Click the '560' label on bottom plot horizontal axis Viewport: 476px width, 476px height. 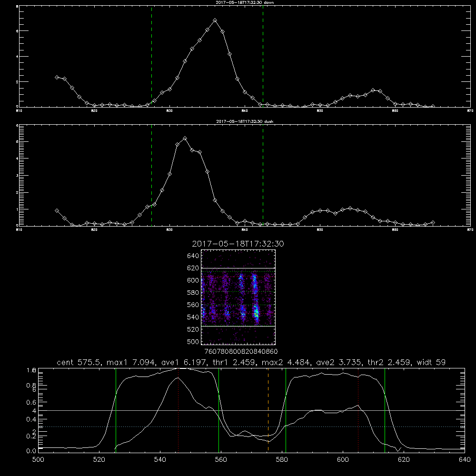tap(221, 460)
